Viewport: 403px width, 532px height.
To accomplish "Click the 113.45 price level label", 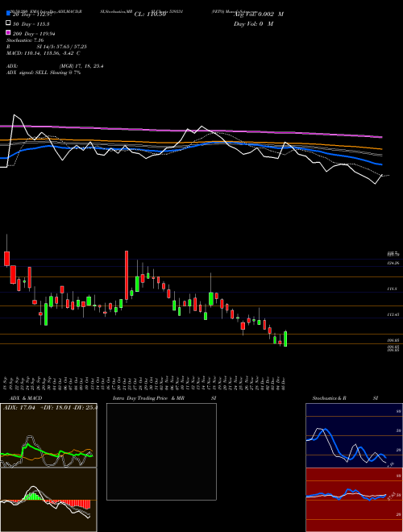I will tap(394, 314).
